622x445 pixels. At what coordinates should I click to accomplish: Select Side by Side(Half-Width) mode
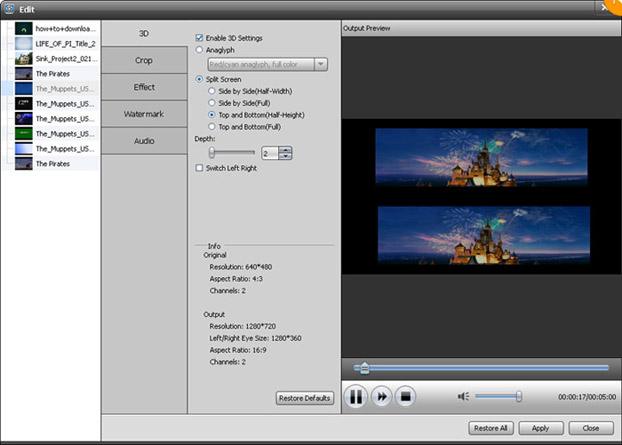point(212,91)
